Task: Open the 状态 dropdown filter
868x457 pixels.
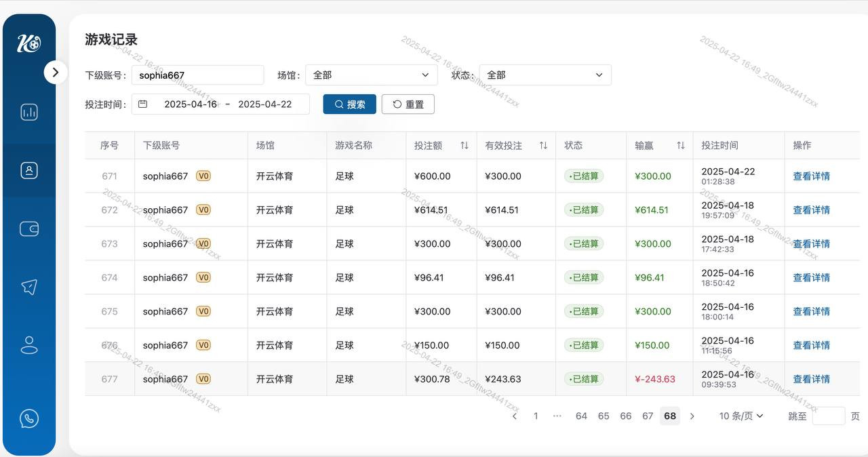Action: click(545, 75)
